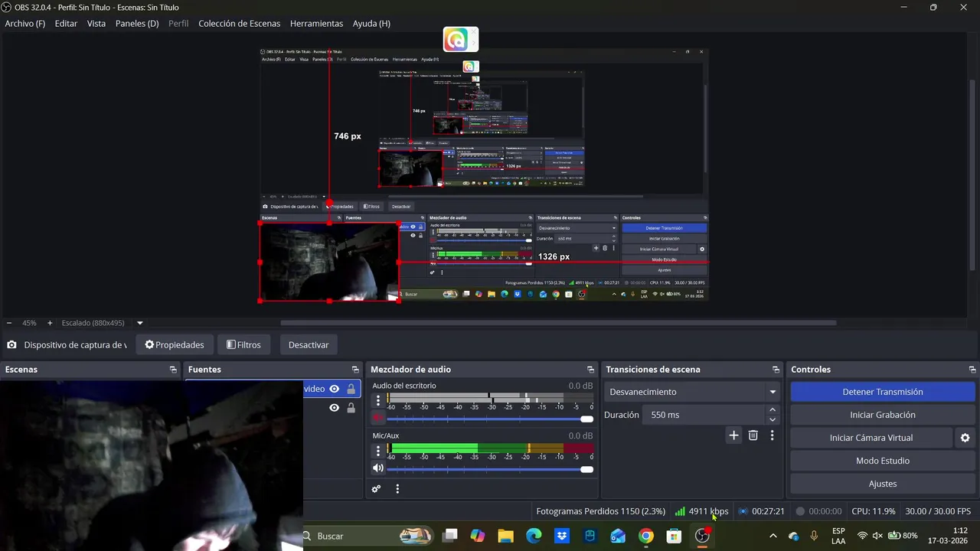Viewport: 980px width, 551px height.
Task: Open the Editar menu
Action: coord(66,24)
